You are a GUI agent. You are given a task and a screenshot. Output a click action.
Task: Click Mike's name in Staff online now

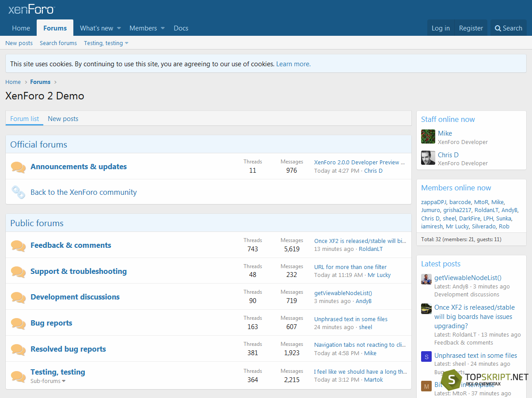[x=445, y=133]
